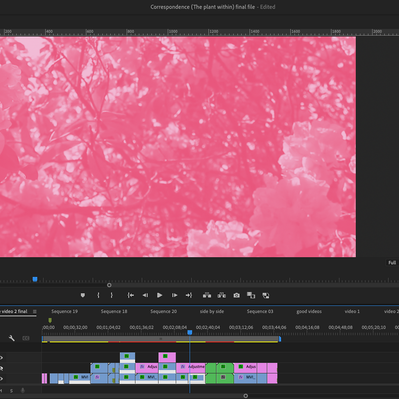Add a marker in the Program Monitor
This screenshot has height=399, width=399.
click(x=83, y=295)
